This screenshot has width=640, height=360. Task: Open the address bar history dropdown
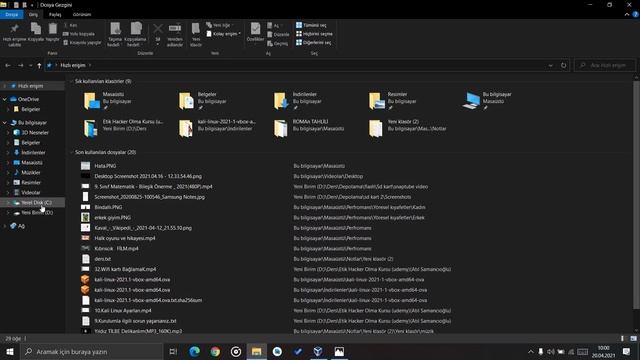pos(550,65)
